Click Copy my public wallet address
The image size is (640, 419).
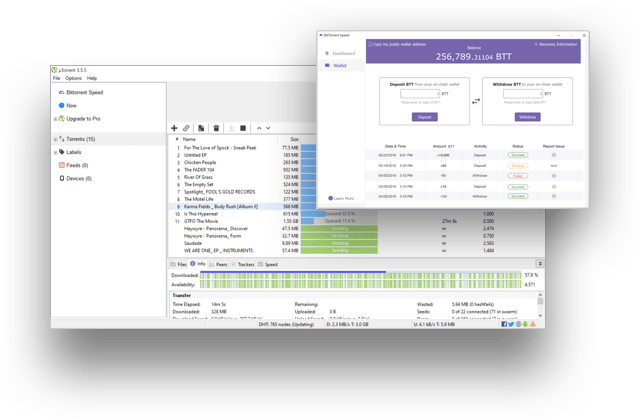[397, 44]
